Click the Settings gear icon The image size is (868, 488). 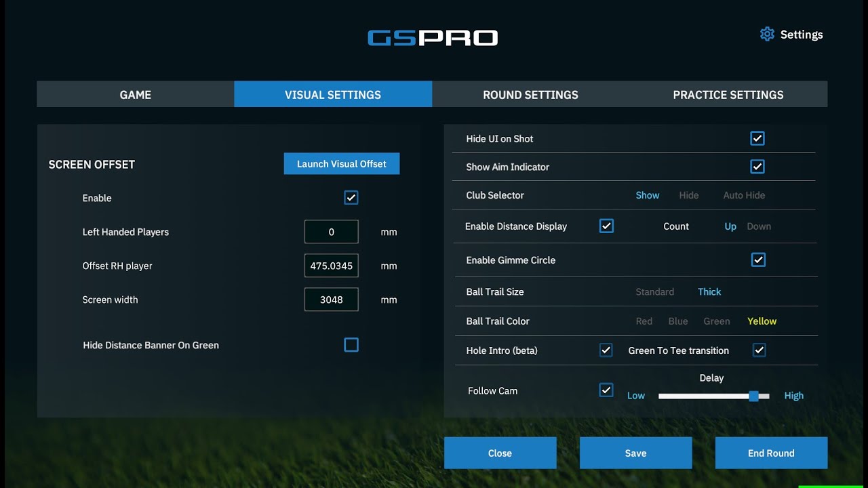(x=767, y=34)
